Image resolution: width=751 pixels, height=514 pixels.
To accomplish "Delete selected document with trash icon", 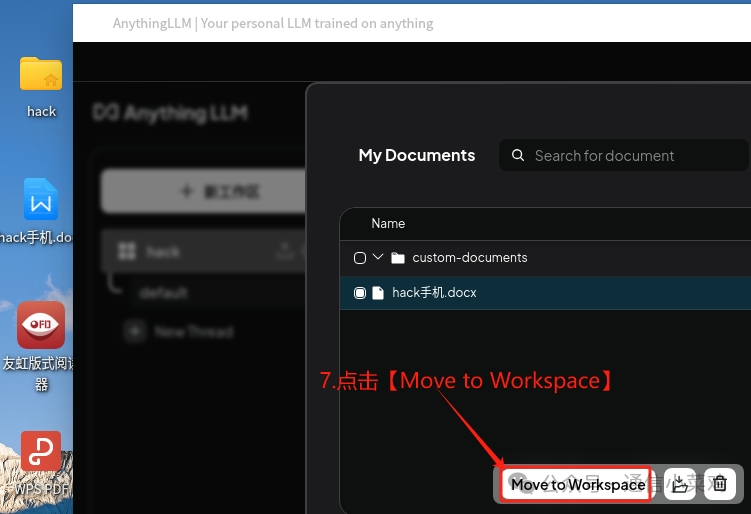I will coord(719,484).
